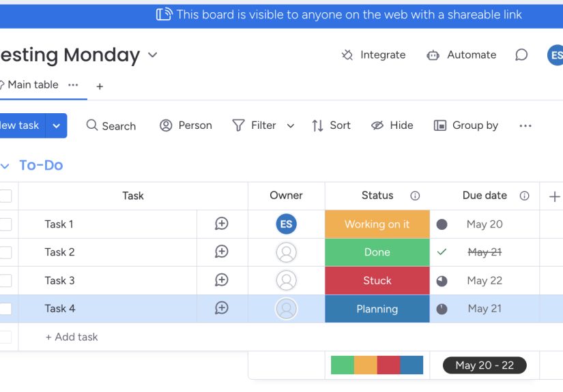The image size is (563, 392).
Task: Click Task 2 completed checkmark icon
Action: [442, 252]
